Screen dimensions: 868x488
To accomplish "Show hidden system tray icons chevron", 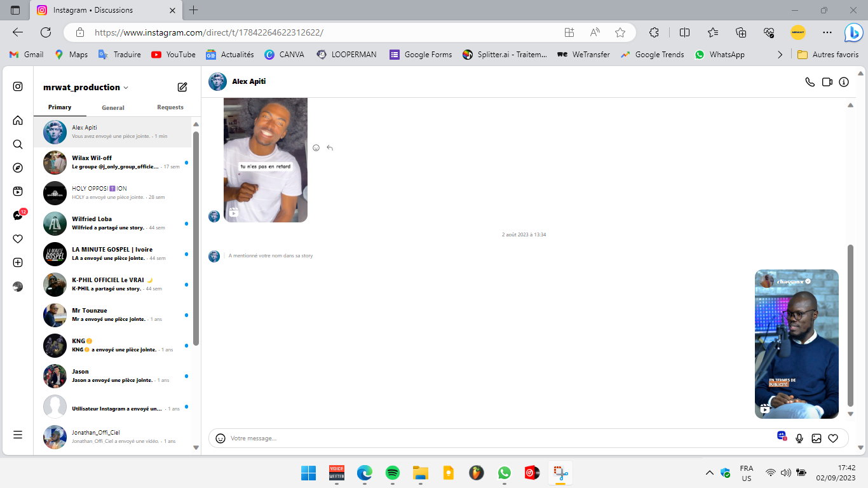I will pyautogui.click(x=709, y=473).
